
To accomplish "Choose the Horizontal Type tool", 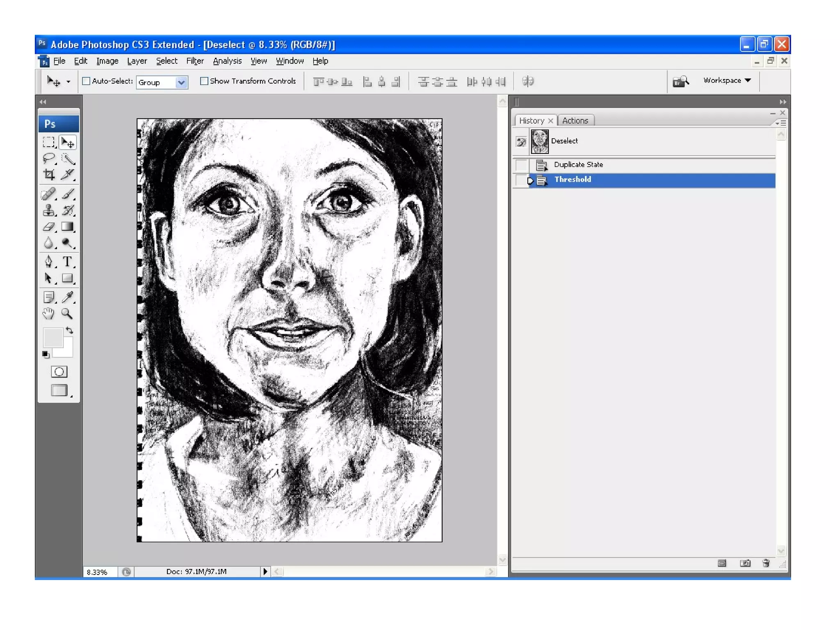I will point(67,262).
